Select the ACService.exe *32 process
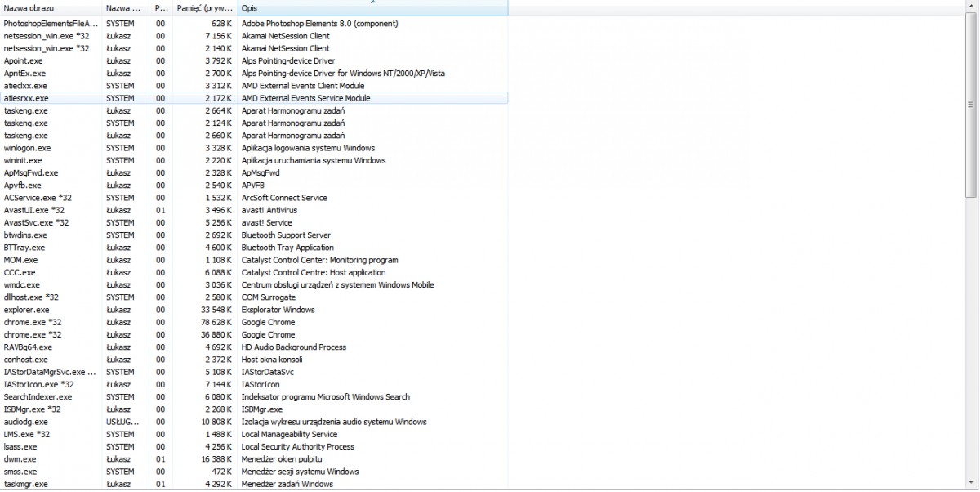The height and width of the screenshot is (492, 980). pos(254,198)
